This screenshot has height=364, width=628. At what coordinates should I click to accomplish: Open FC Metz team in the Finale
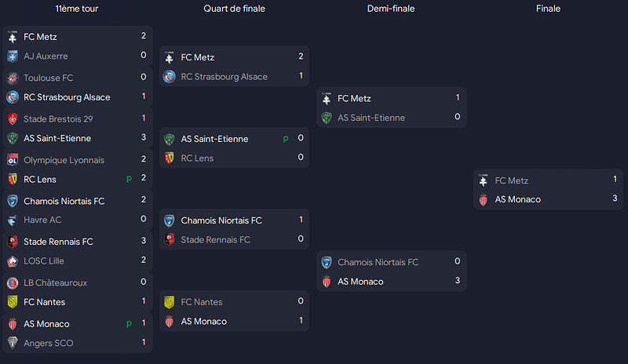click(512, 180)
